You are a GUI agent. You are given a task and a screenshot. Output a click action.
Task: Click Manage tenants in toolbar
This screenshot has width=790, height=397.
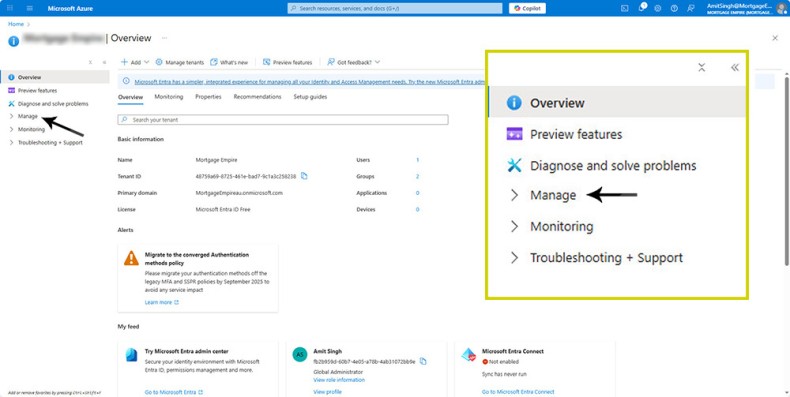[179, 62]
